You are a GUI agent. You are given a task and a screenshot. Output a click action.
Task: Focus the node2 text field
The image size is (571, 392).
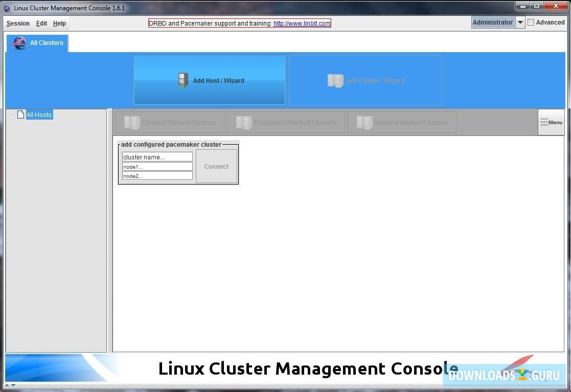(x=157, y=176)
